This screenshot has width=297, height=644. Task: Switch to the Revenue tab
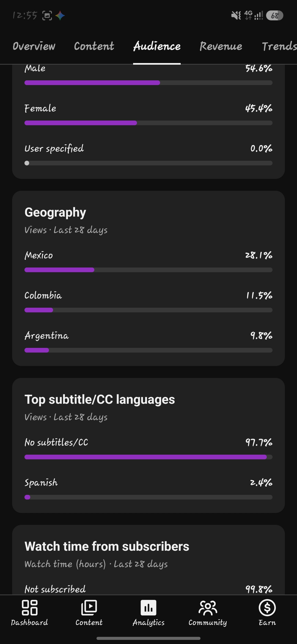coord(221,46)
